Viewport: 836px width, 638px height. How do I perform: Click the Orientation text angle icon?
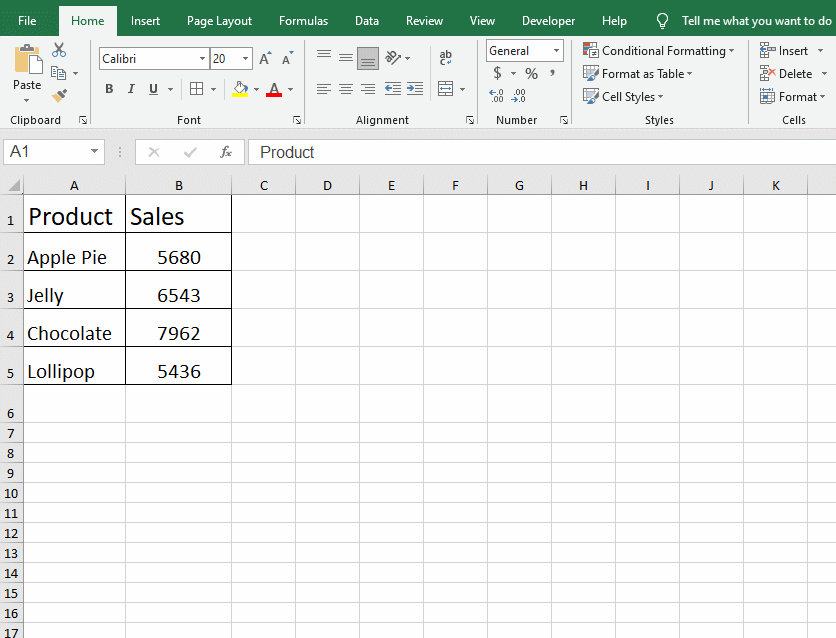[x=393, y=58]
